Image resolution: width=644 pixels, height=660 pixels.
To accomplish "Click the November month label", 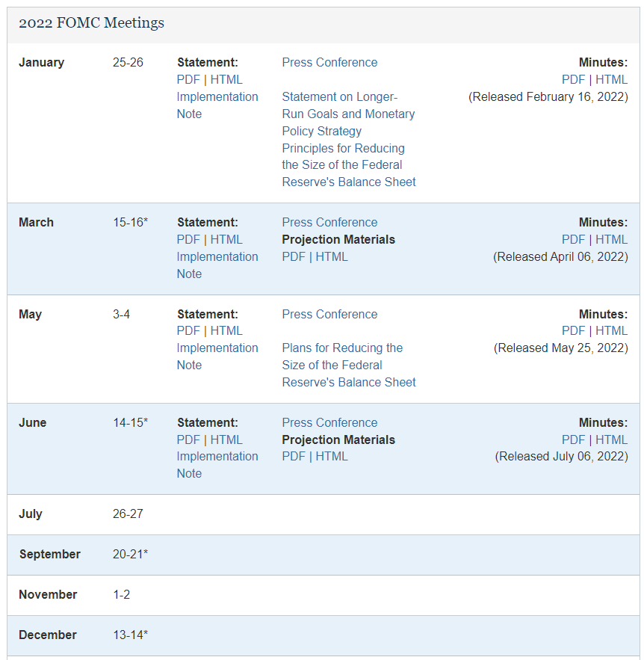I will [48, 594].
